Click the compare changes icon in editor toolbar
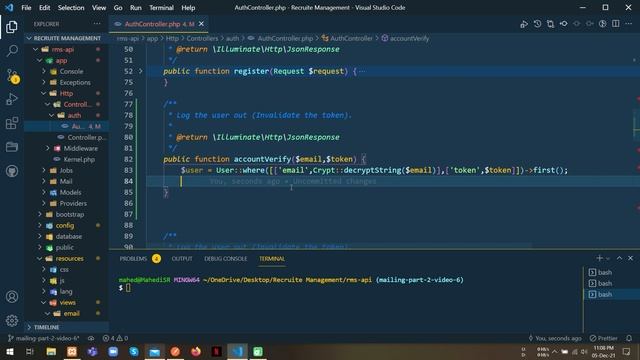This screenshot has height=360, width=640. point(550,24)
